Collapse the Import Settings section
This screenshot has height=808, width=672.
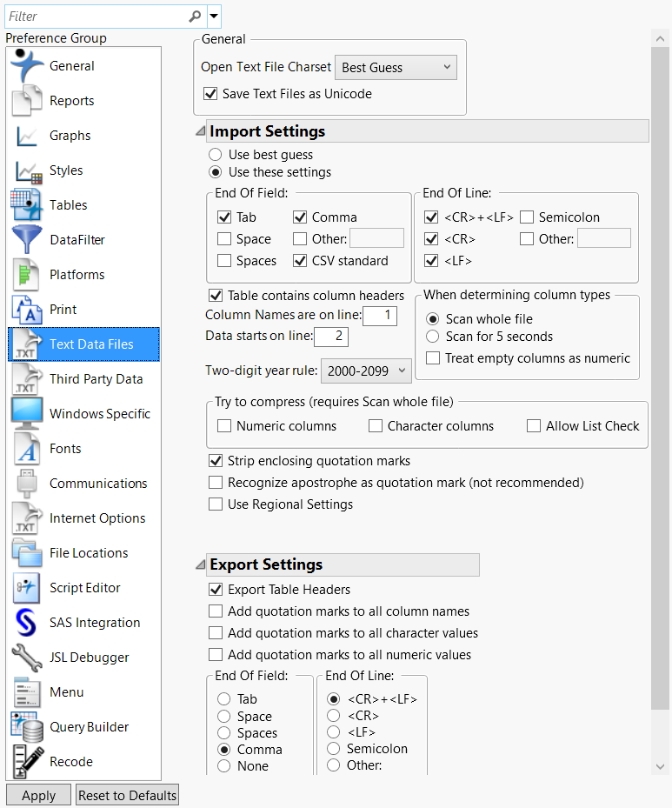coord(200,131)
